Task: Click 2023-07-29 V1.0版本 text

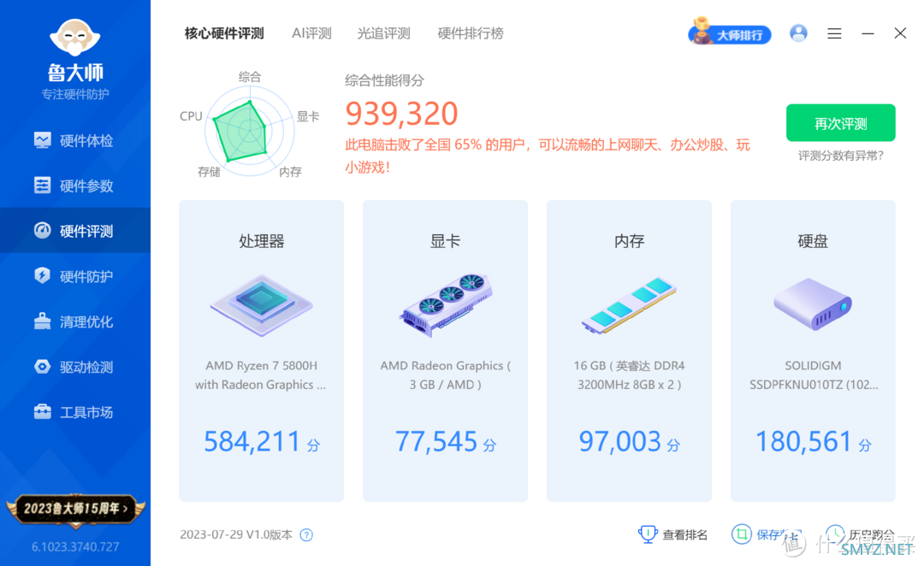Action: tap(236, 534)
